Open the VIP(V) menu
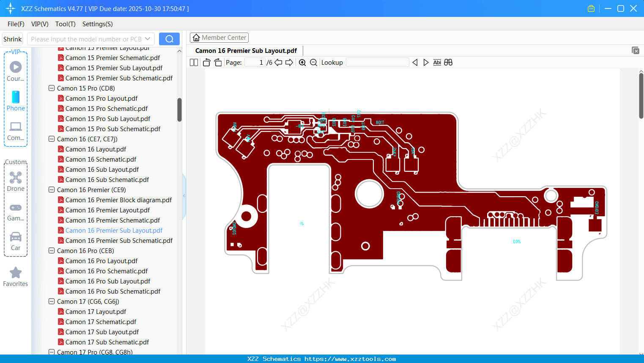Image resolution: width=644 pixels, height=363 pixels. coord(40,24)
